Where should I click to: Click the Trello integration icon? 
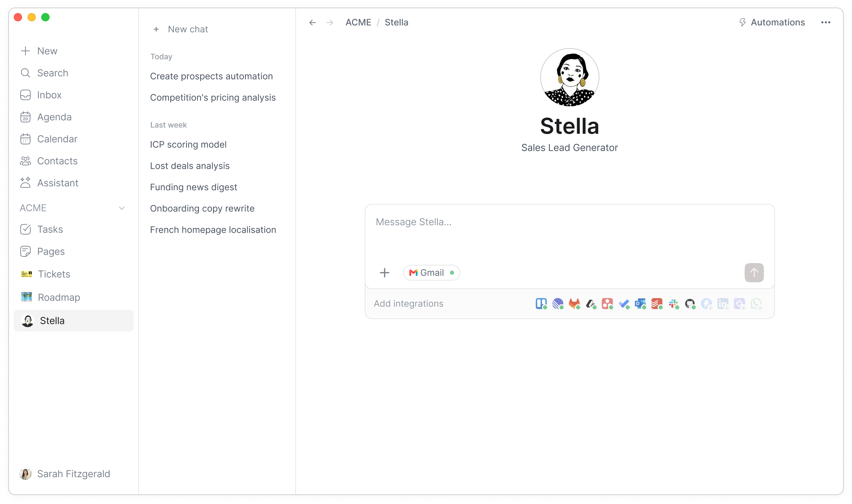coord(541,304)
